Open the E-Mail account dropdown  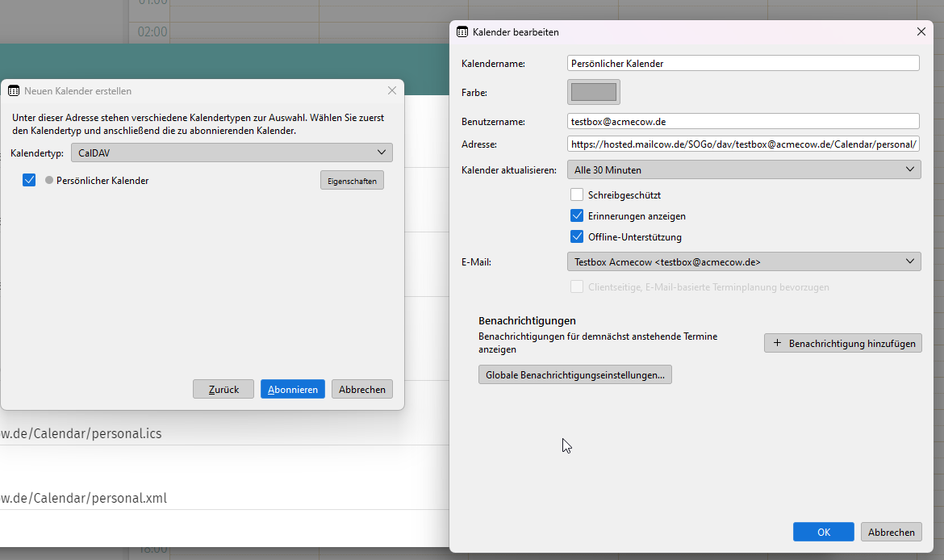pyautogui.click(x=742, y=261)
